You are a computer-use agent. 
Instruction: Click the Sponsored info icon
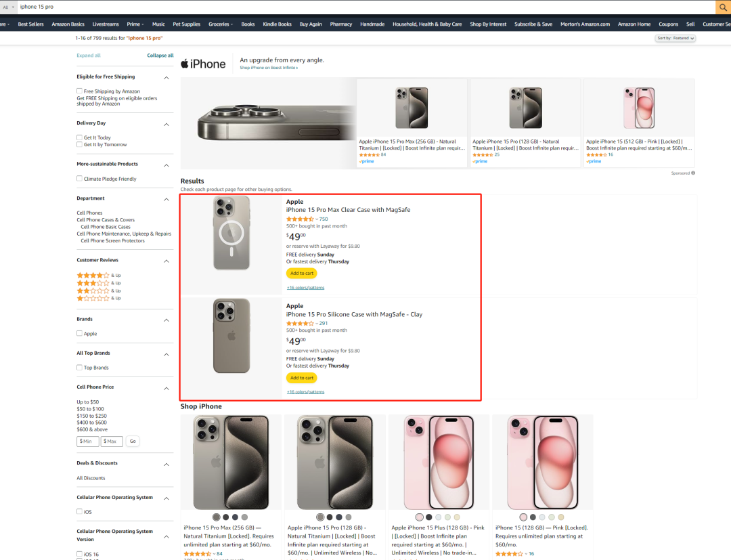pyautogui.click(x=693, y=173)
